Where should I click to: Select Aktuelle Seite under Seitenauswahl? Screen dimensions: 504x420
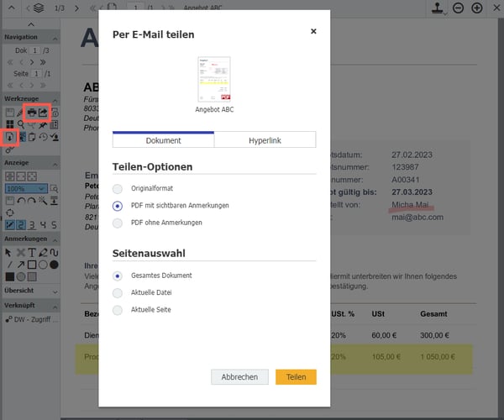[x=117, y=310]
